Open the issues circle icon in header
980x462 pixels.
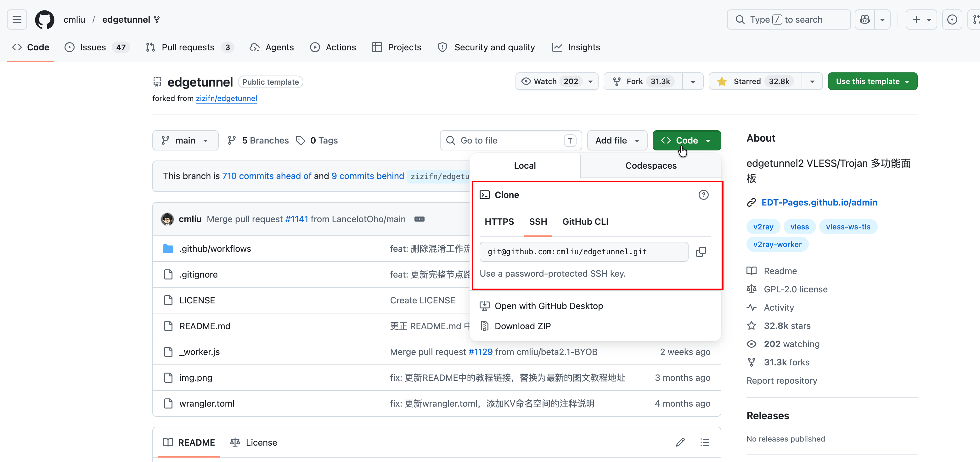click(x=952, y=20)
